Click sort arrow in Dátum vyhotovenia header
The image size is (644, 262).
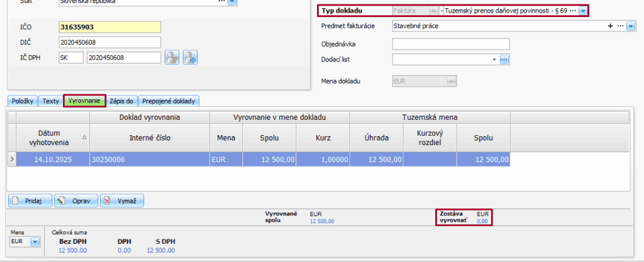pos(84,136)
